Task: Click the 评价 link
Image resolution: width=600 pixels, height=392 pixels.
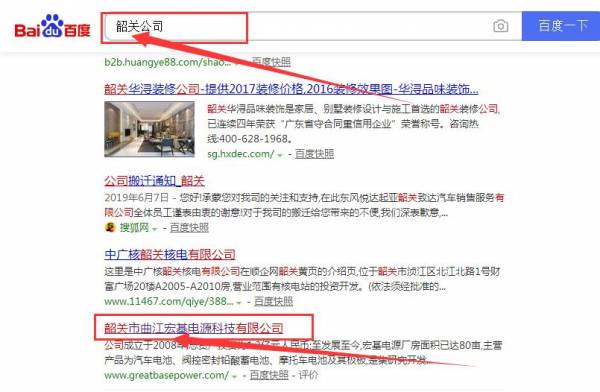Action: pos(308,375)
